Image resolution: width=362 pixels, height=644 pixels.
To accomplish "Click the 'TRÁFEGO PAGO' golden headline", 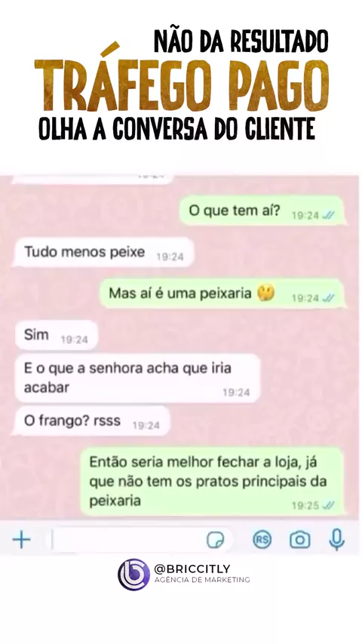I will 182,85.
